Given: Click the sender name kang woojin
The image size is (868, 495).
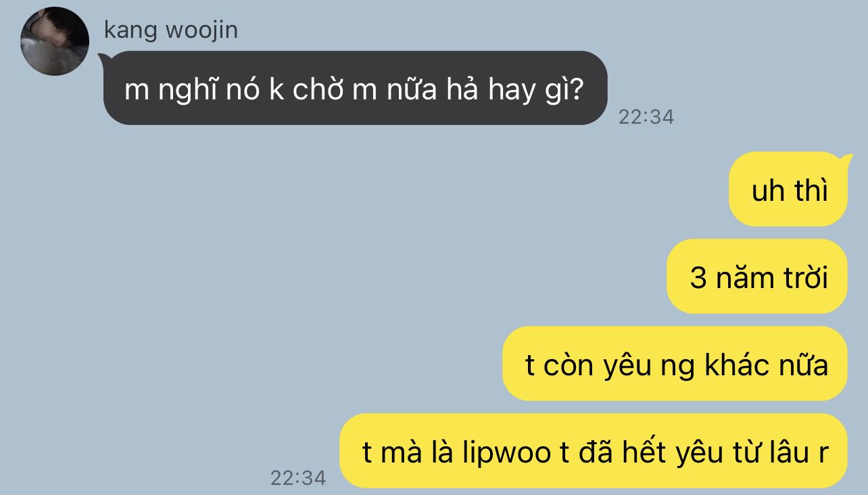Looking at the screenshot, I should pos(171,30).
